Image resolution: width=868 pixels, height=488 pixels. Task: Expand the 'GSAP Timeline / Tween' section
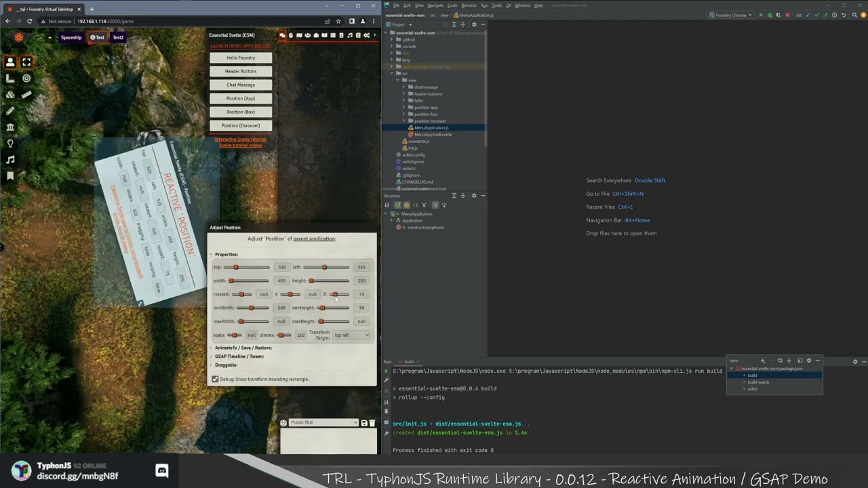[x=239, y=356]
